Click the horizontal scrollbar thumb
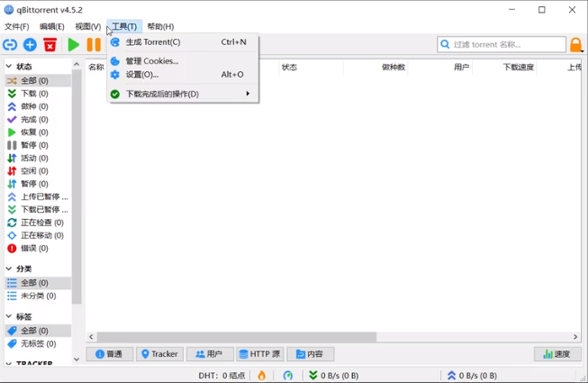This screenshot has width=588, height=383. point(237,337)
